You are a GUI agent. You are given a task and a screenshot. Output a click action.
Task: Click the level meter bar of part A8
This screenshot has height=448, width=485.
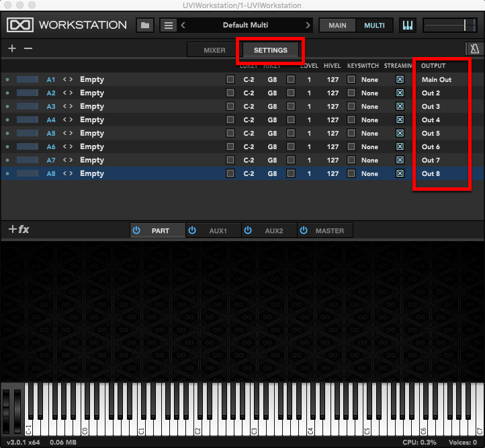[28, 173]
